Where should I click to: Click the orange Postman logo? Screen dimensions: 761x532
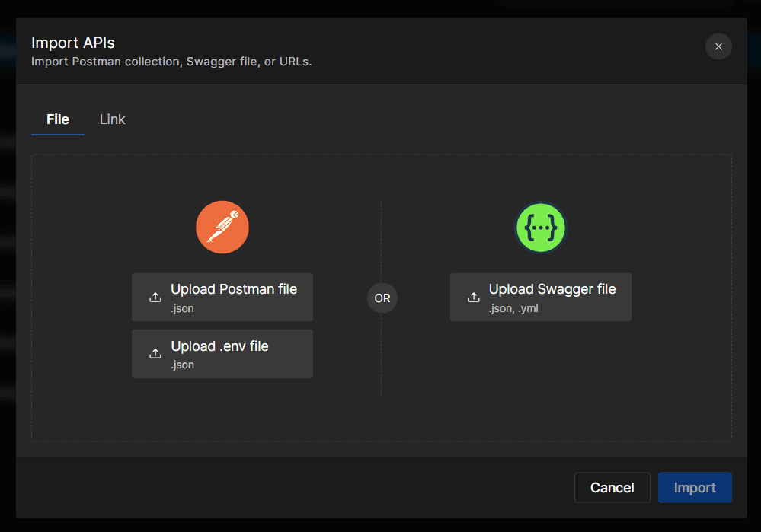click(222, 227)
